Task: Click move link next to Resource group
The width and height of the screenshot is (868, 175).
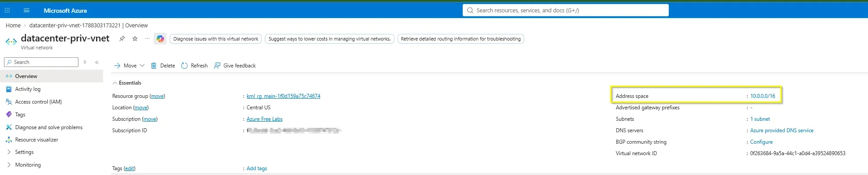Action: pyautogui.click(x=157, y=96)
